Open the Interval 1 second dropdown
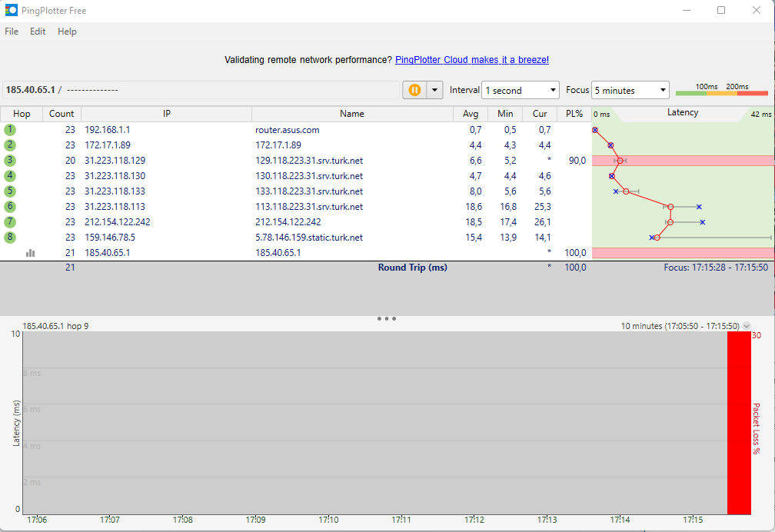The image size is (775, 532). click(x=520, y=90)
